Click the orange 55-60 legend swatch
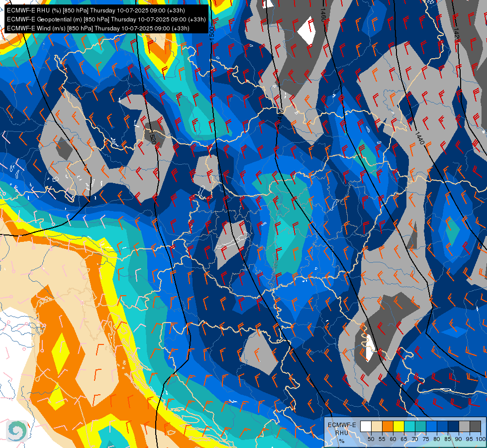This screenshot has width=487, height=448. point(388,426)
